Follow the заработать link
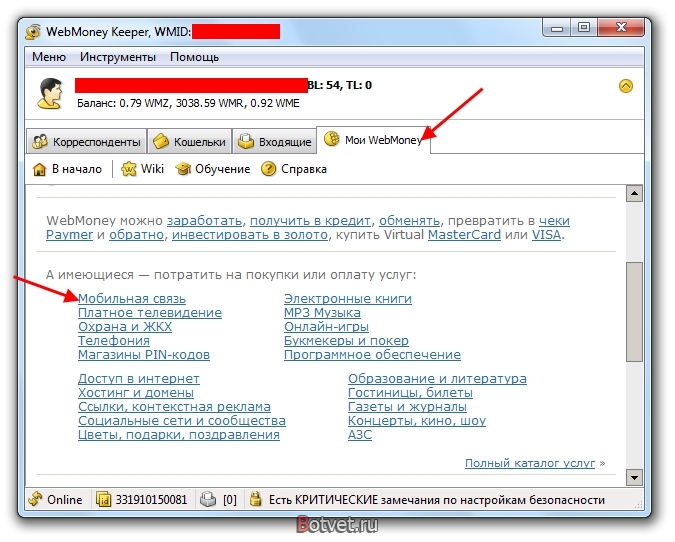Image resolution: width=675 pixels, height=542 pixels. click(x=204, y=221)
